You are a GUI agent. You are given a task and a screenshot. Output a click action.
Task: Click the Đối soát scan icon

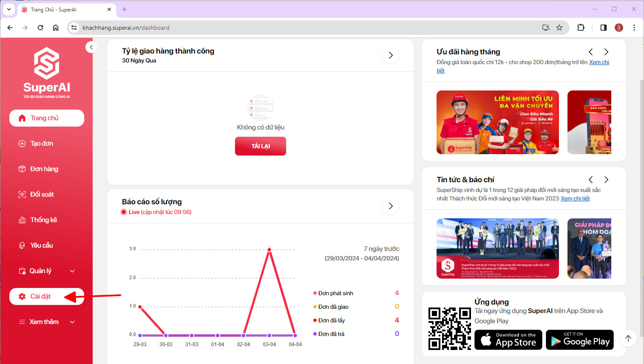[22, 195]
